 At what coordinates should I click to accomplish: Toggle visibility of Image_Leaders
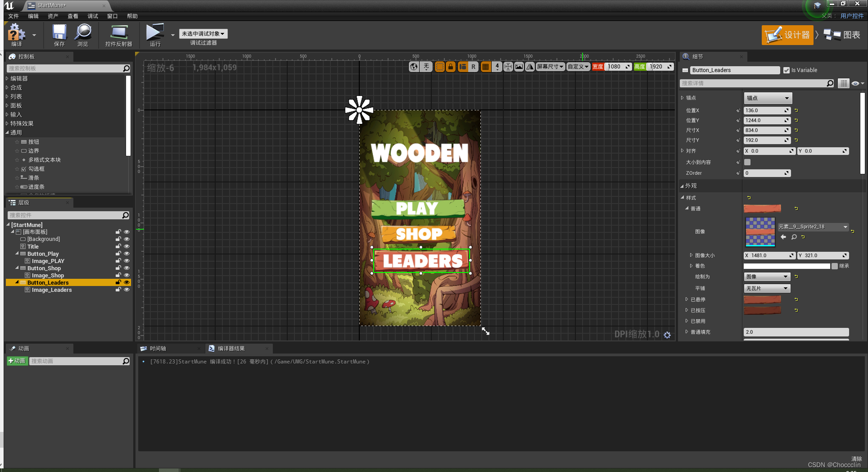[127, 290]
